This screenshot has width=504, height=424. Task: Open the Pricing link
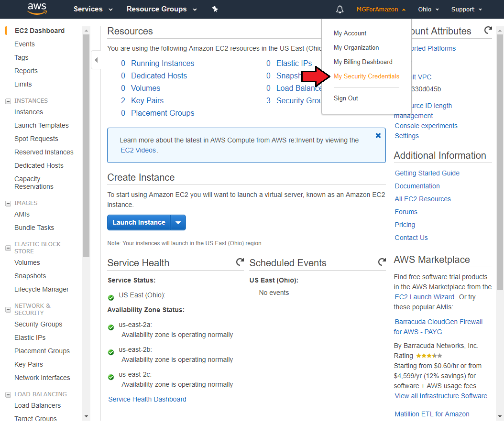(405, 225)
